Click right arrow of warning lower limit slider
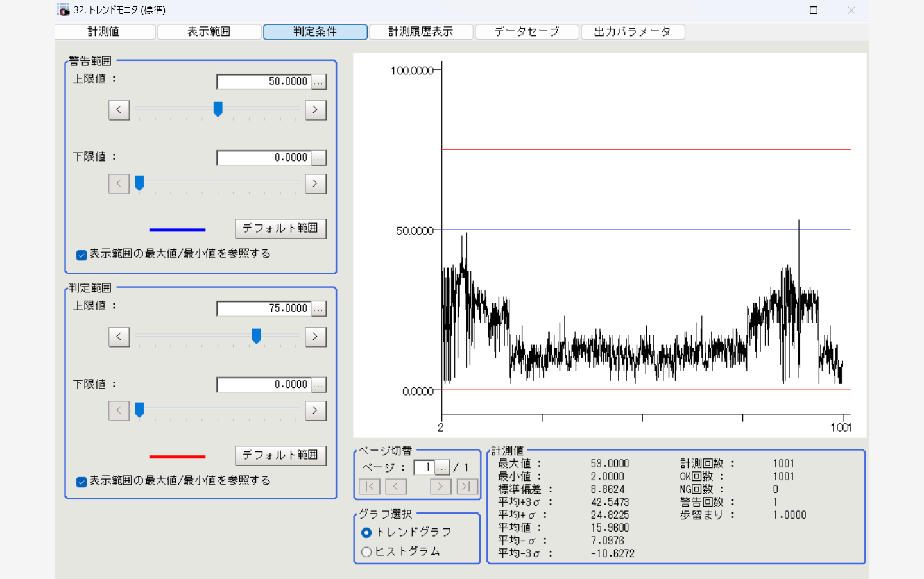924x579 pixels. tap(315, 183)
